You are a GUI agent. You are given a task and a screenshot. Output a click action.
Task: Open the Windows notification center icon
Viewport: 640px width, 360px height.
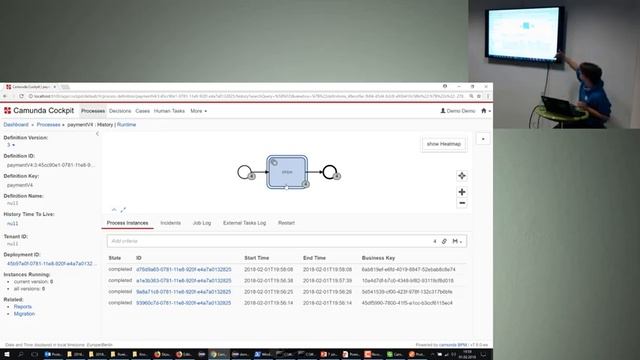point(484,354)
